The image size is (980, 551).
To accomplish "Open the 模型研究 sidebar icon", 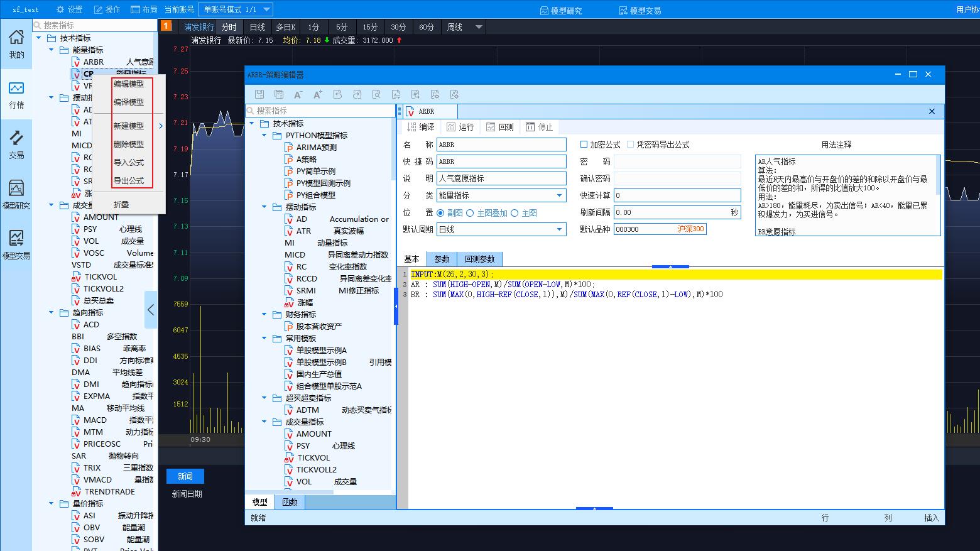I will [16, 195].
